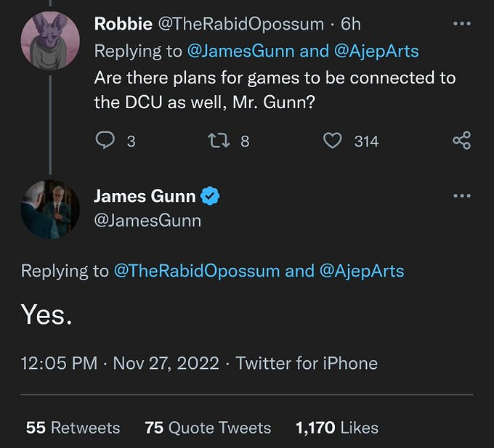Open the @TheRabidOpossum handle at top
The height and width of the screenshot is (448, 494).
[240, 24]
